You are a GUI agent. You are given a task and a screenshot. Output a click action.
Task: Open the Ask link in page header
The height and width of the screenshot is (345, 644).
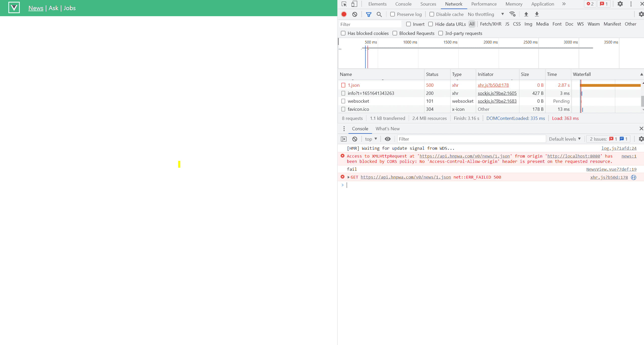click(53, 8)
